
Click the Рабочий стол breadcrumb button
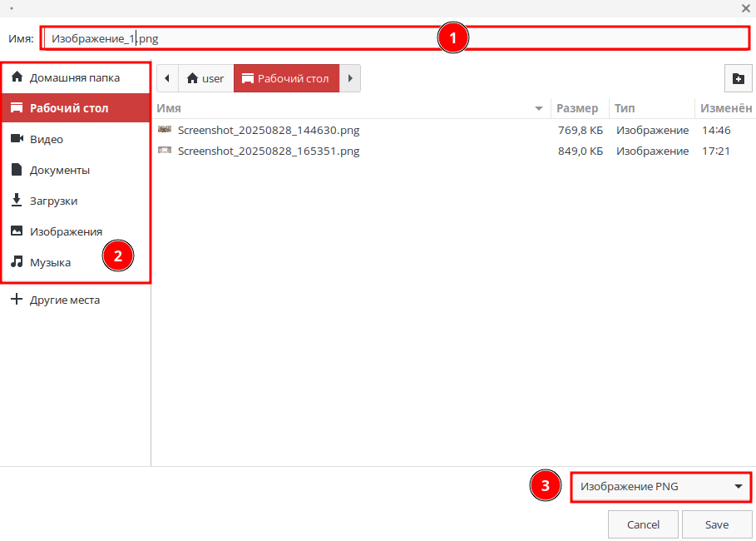[x=286, y=78]
